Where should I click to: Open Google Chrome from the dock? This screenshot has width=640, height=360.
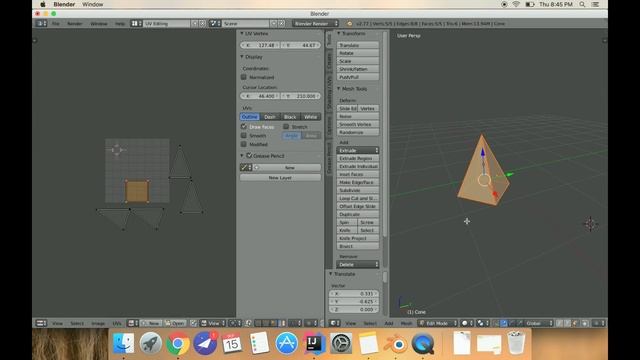[178, 343]
